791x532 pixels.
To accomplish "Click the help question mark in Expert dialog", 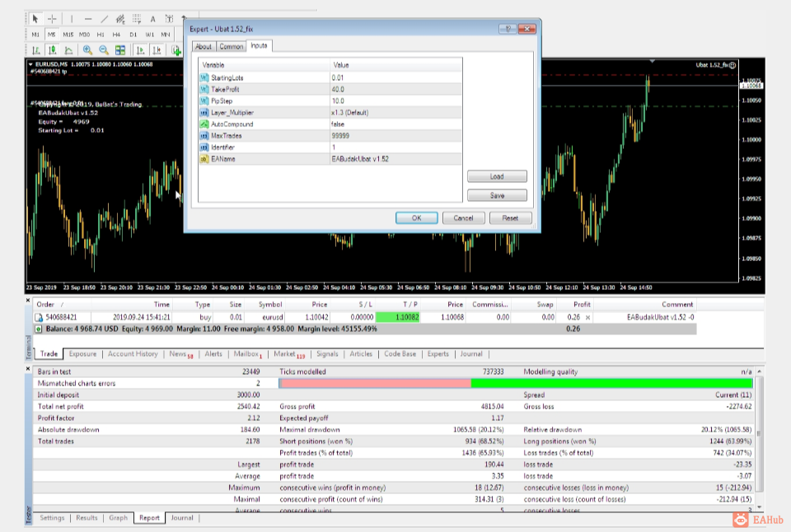I will [508, 29].
